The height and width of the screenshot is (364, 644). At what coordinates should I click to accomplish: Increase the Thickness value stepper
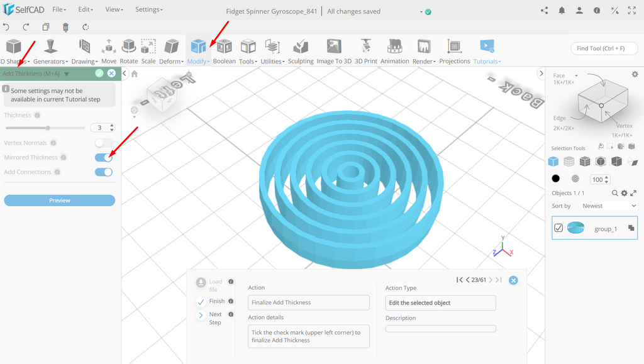pos(112,126)
